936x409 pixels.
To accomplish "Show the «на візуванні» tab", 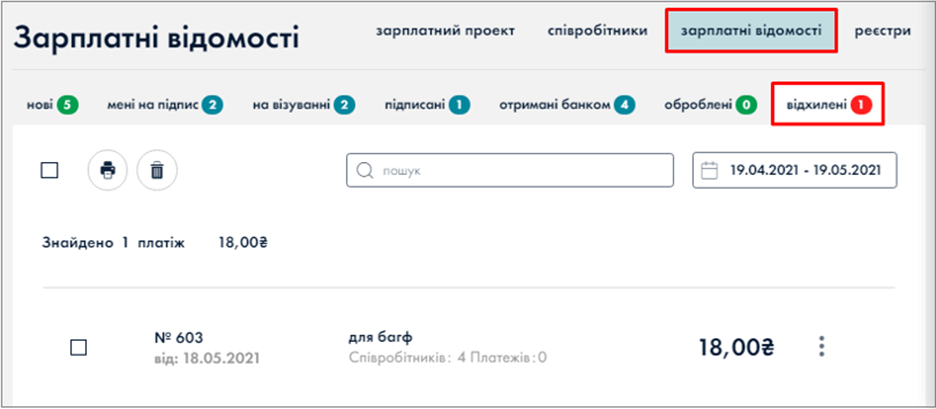I will (303, 104).
